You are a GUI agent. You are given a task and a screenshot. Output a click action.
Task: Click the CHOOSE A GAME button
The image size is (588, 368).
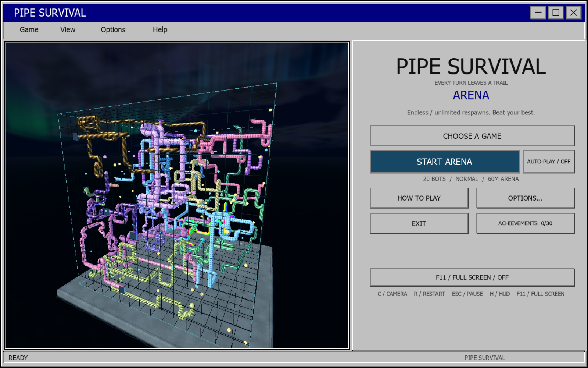[x=472, y=136]
